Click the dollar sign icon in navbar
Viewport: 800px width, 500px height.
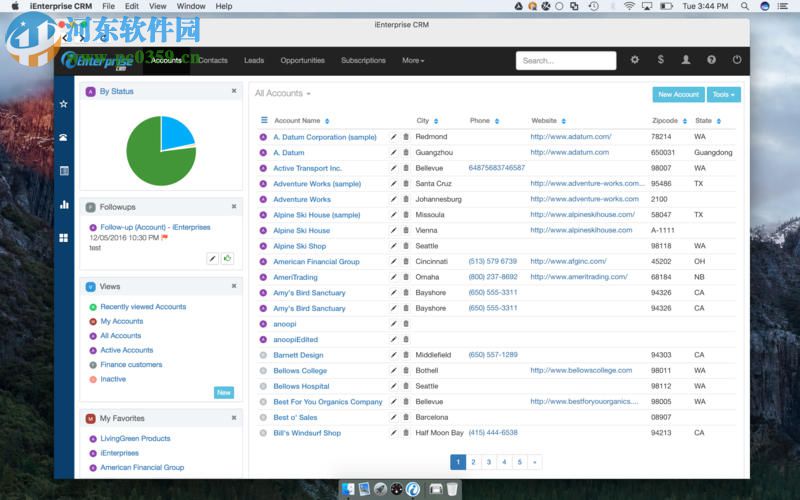click(660, 60)
